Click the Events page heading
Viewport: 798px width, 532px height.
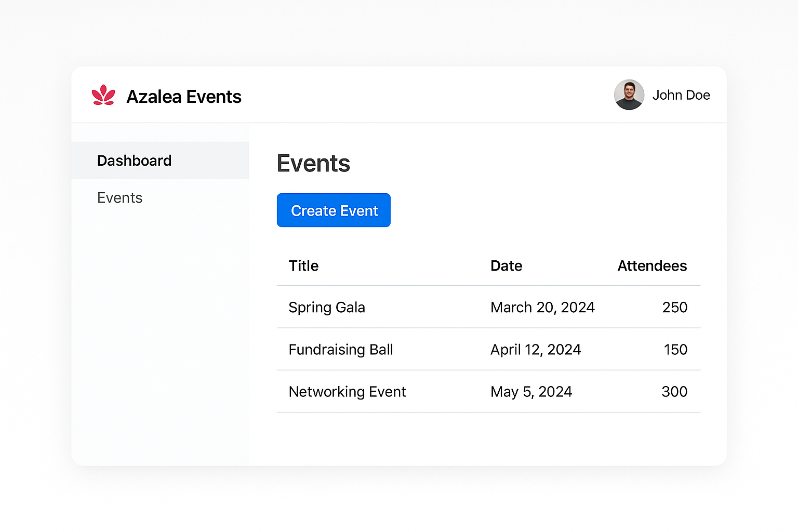click(313, 164)
